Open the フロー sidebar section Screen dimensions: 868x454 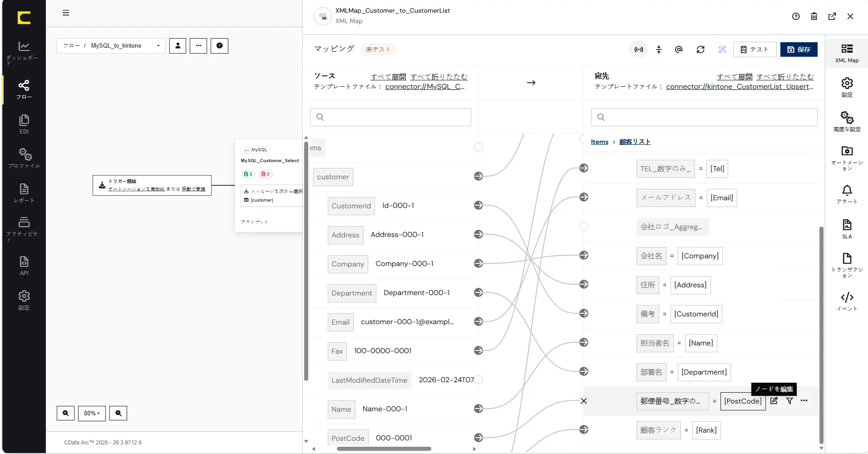coord(24,89)
